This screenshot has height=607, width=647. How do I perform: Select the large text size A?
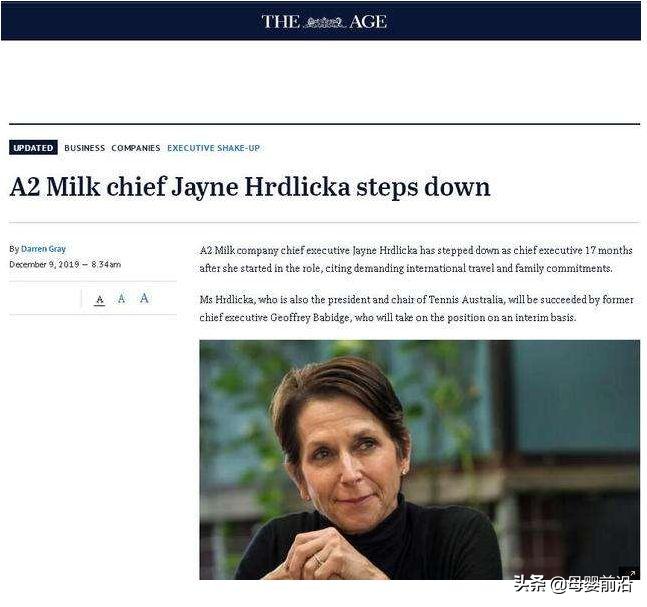[144, 298]
